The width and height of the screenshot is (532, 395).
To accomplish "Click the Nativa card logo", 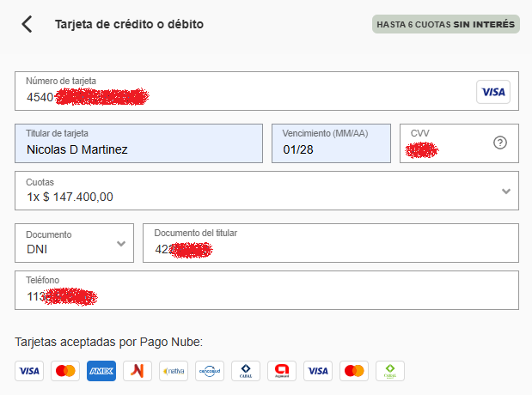I will point(173,371).
